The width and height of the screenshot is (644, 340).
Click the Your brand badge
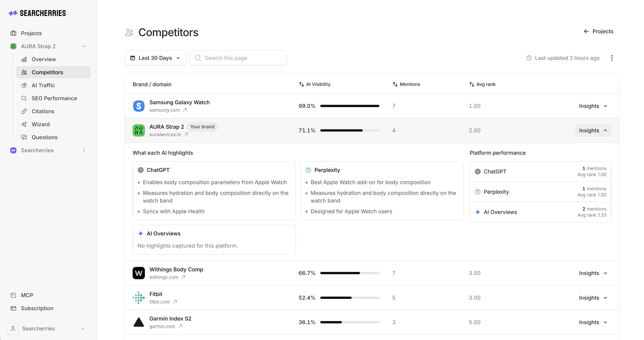202,127
